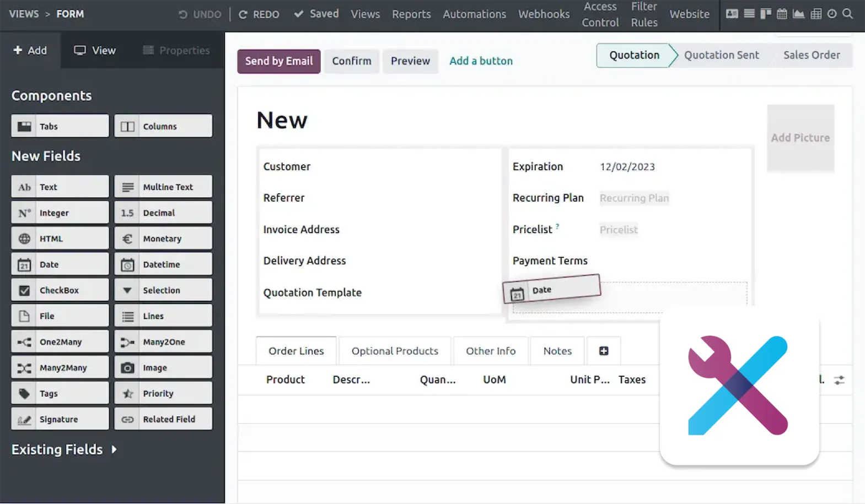
Task: Open the Webhooks menu item
Action: coord(544,14)
